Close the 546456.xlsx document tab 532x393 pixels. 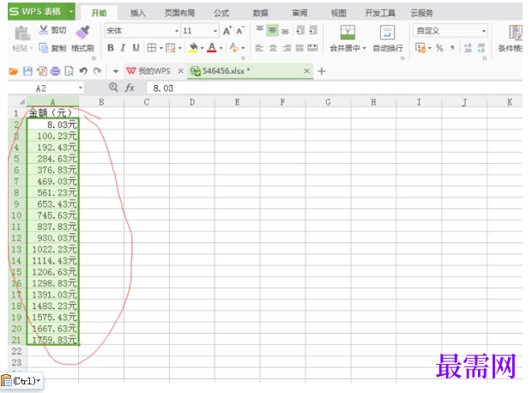click(x=306, y=70)
